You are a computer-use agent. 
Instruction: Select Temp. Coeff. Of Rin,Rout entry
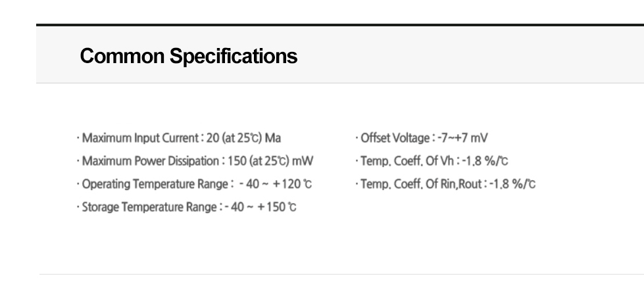tap(445, 184)
